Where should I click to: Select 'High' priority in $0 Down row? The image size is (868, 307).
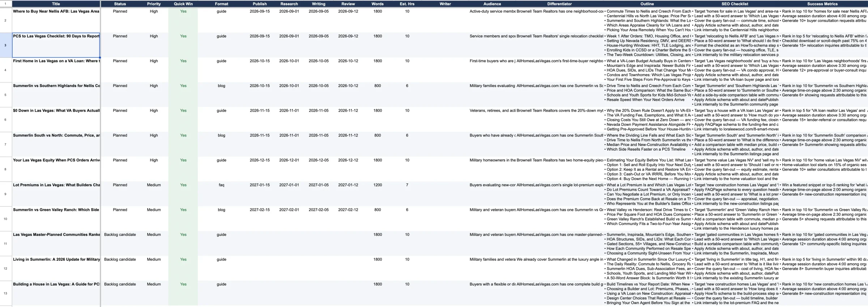pyautogui.click(x=154, y=111)
